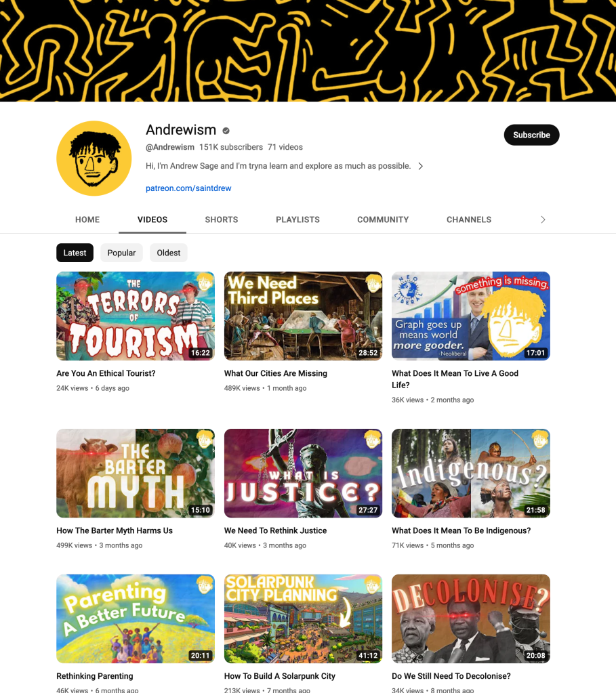Expand the channel description with the arrow
Screen dimensions: 616x693
coord(421,166)
